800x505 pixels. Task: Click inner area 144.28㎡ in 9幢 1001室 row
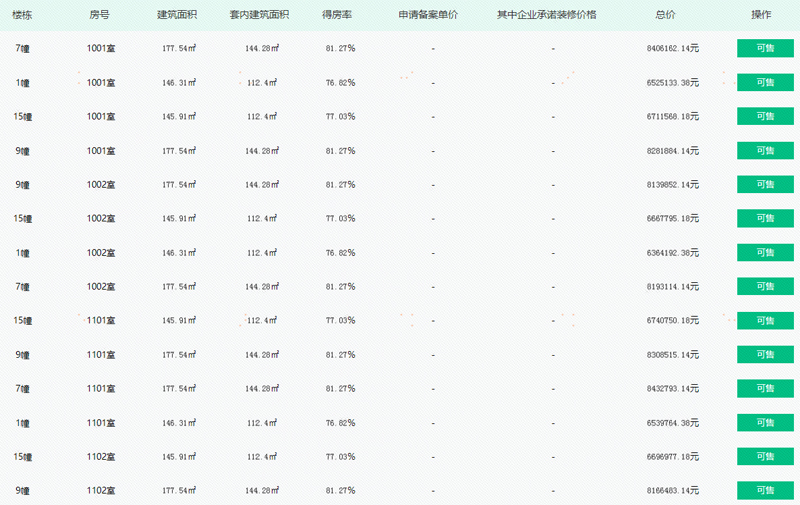point(262,150)
